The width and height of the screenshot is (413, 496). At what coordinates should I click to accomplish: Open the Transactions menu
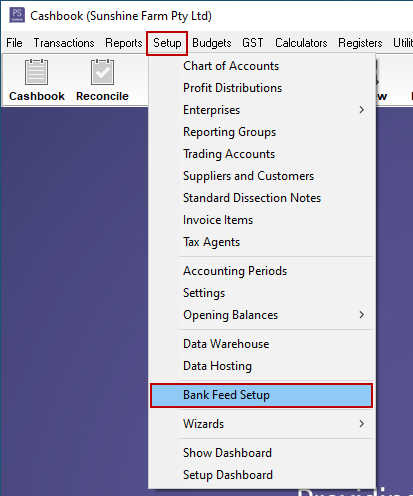point(64,43)
